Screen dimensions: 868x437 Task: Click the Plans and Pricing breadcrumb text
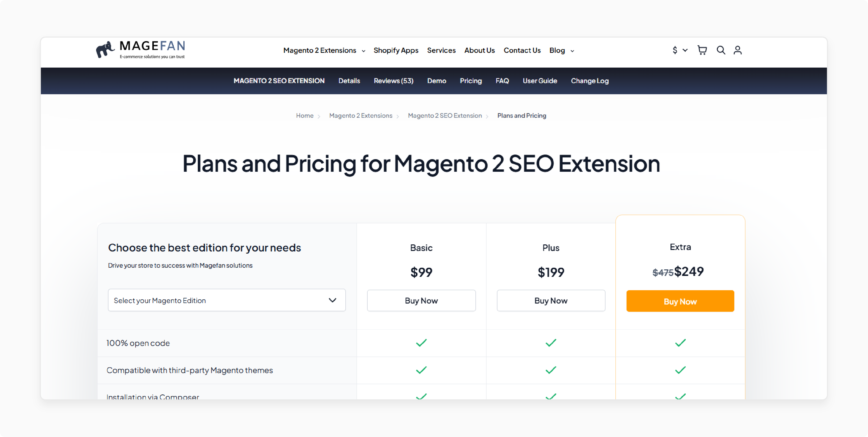point(522,116)
